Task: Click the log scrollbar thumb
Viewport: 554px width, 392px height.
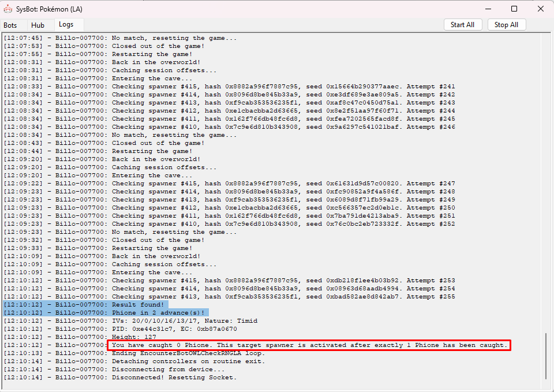Action: (x=546, y=356)
